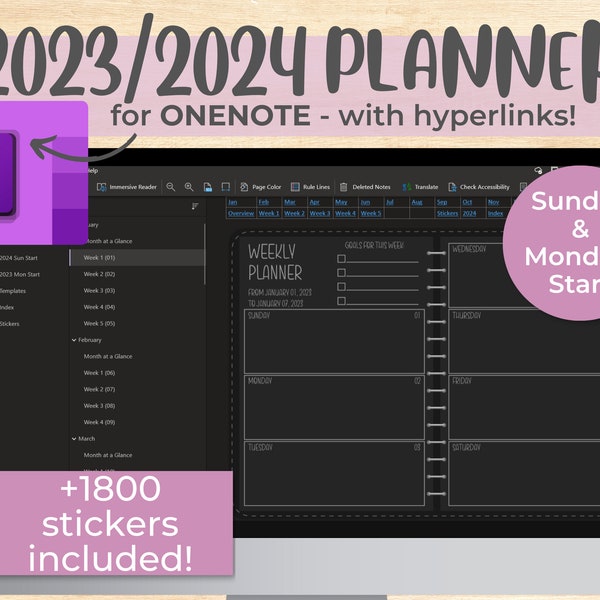Follow the Index hyperlink
The image size is (600, 600).
(x=496, y=214)
